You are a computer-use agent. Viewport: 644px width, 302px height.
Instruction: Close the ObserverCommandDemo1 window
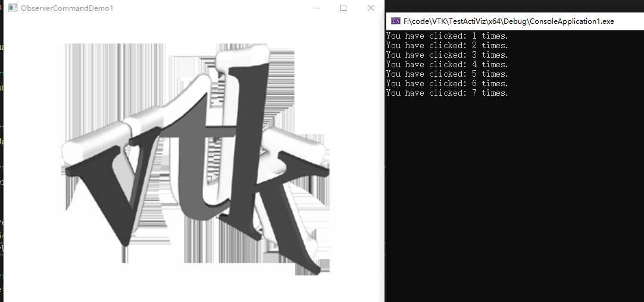370,8
